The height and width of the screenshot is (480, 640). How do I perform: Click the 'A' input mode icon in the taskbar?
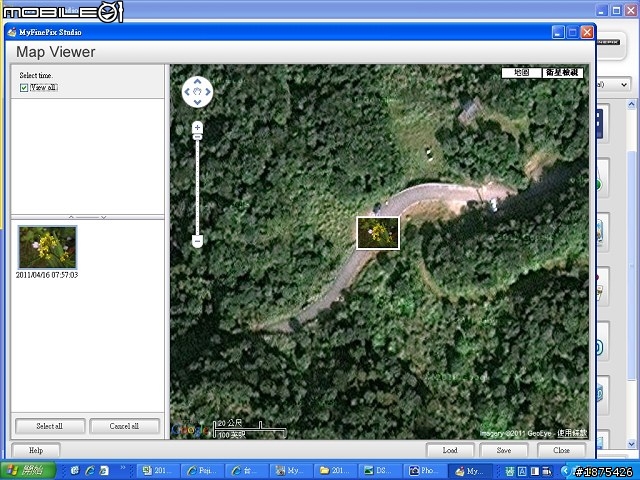coord(522,471)
